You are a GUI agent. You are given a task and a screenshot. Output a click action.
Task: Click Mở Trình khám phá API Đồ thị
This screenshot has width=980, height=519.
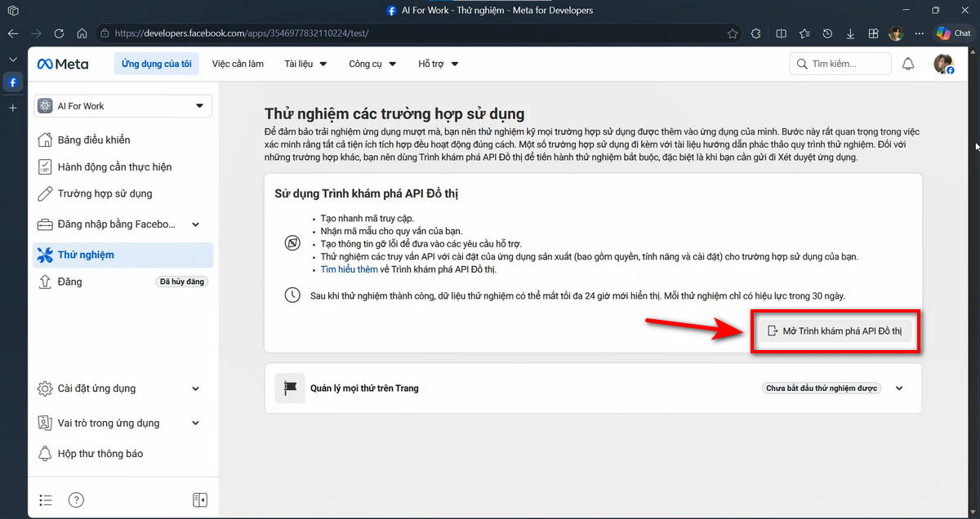point(835,331)
